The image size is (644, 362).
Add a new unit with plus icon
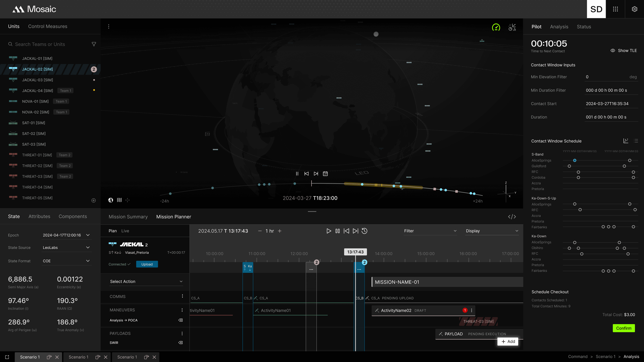point(94,200)
